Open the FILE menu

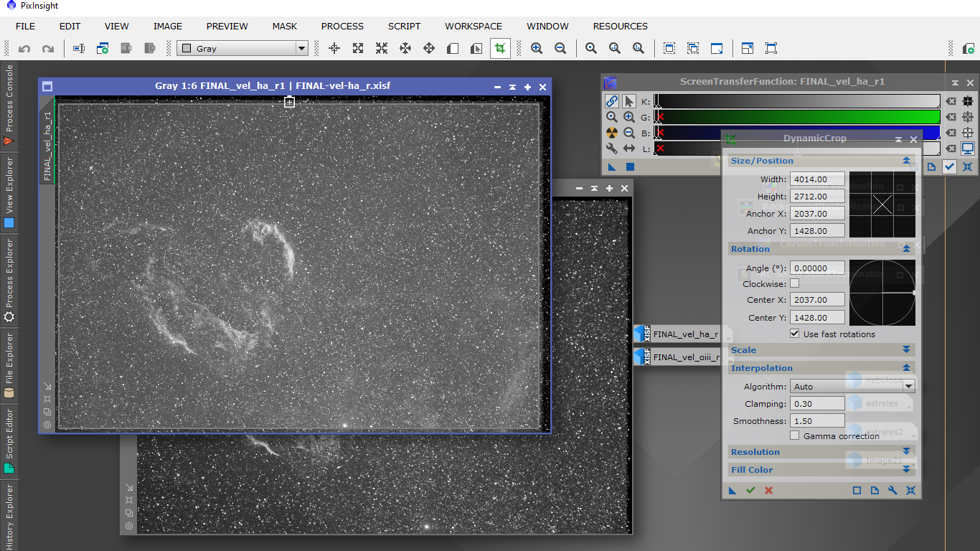25,26
